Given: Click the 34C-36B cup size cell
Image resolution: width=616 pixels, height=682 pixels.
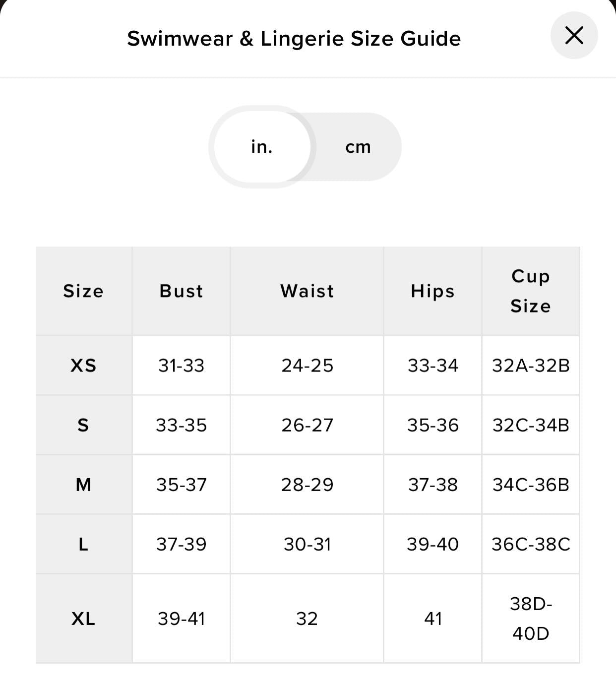Looking at the screenshot, I should tap(531, 485).
